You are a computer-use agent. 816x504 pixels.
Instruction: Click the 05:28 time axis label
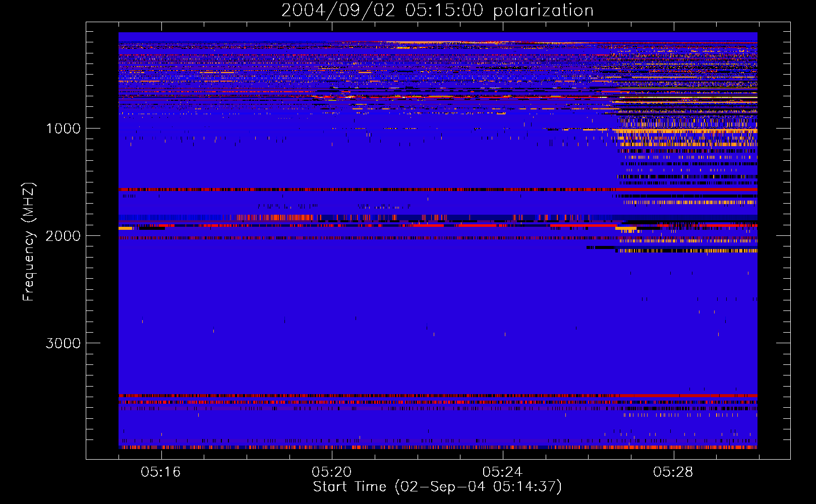coord(673,472)
